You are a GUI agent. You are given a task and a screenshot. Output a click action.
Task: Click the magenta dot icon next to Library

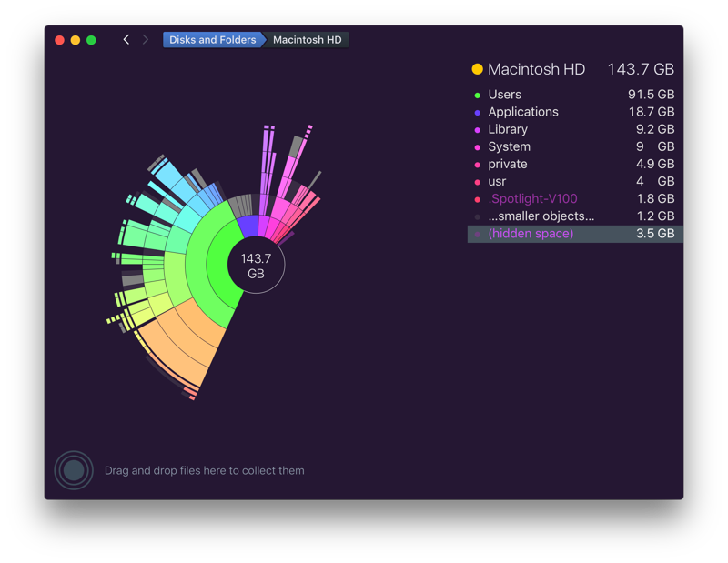tap(476, 129)
